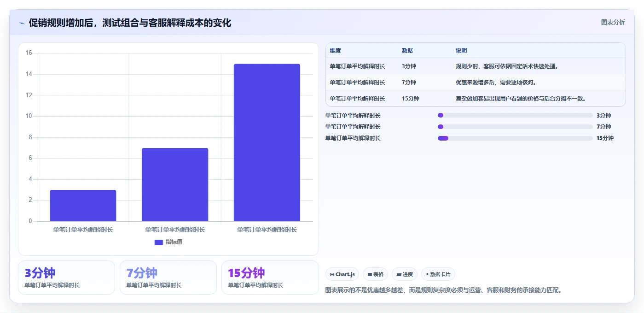Click the footer note 图表展示的不是优惠越多越差
This screenshot has width=644, height=313.
[444, 290]
